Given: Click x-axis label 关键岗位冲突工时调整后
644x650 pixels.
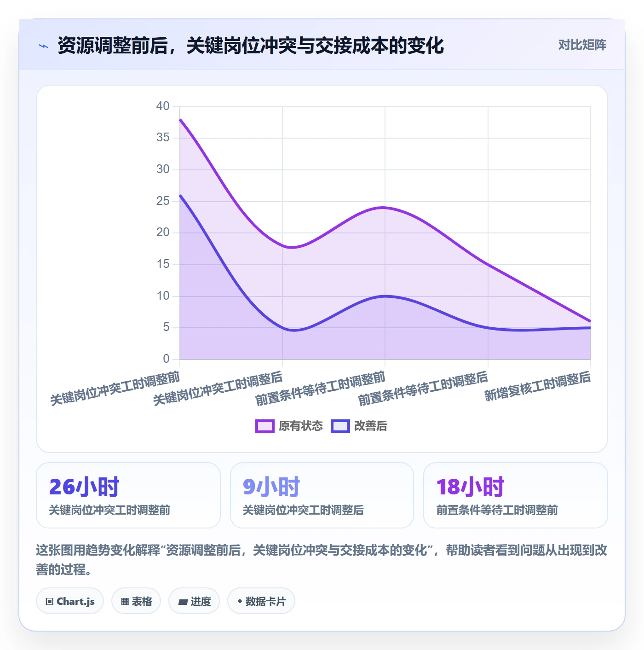Looking at the screenshot, I should [218, 389].
